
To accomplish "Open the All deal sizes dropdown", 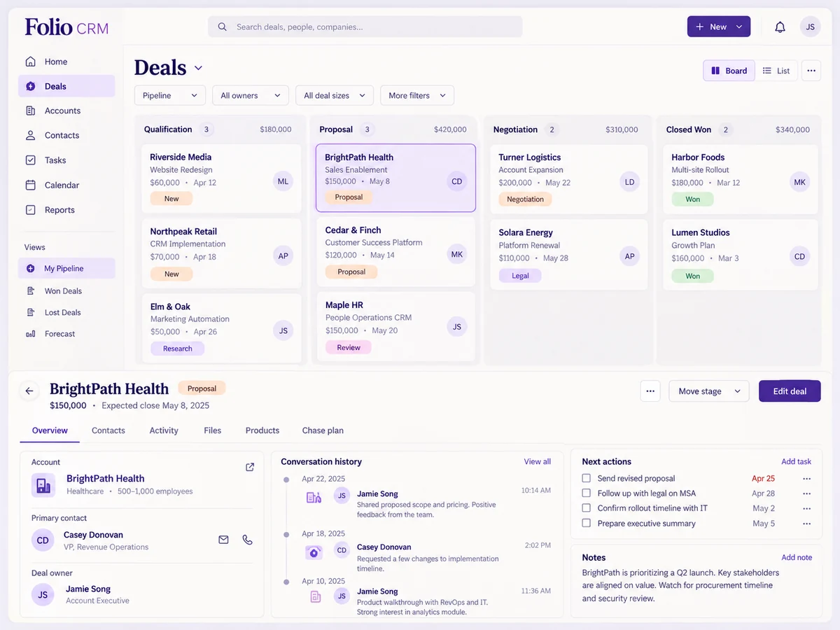I will click(335, 95).
